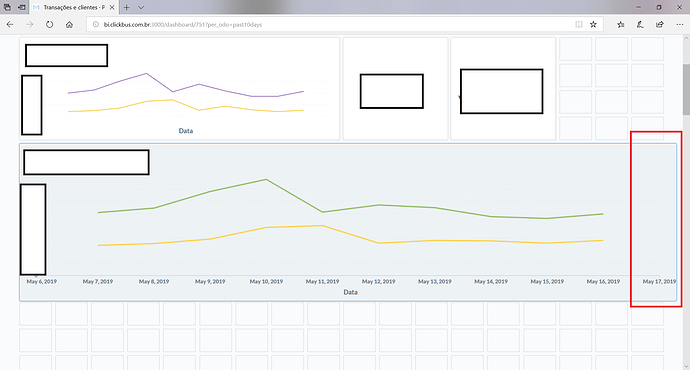The width and height of the screenshot is (690, 370).
Task: Open the browser settings and more menu
Action: pyautogui.click(x=679, y=25)
